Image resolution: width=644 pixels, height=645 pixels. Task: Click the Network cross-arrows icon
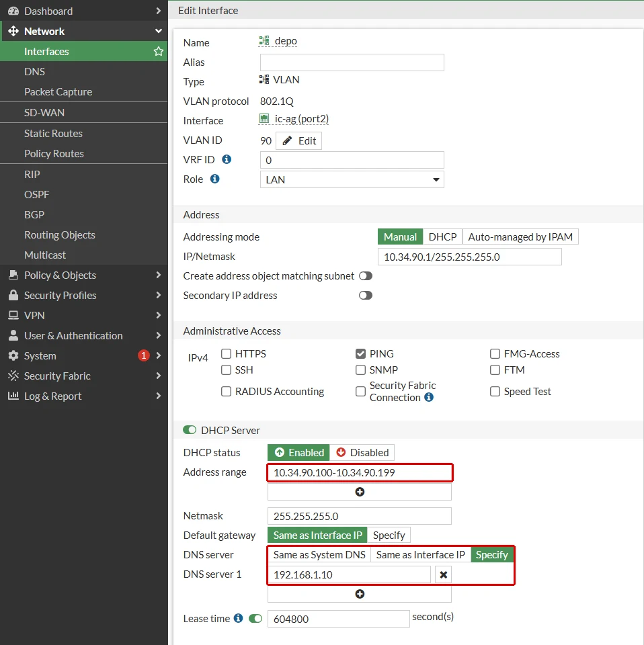point(13,32)
